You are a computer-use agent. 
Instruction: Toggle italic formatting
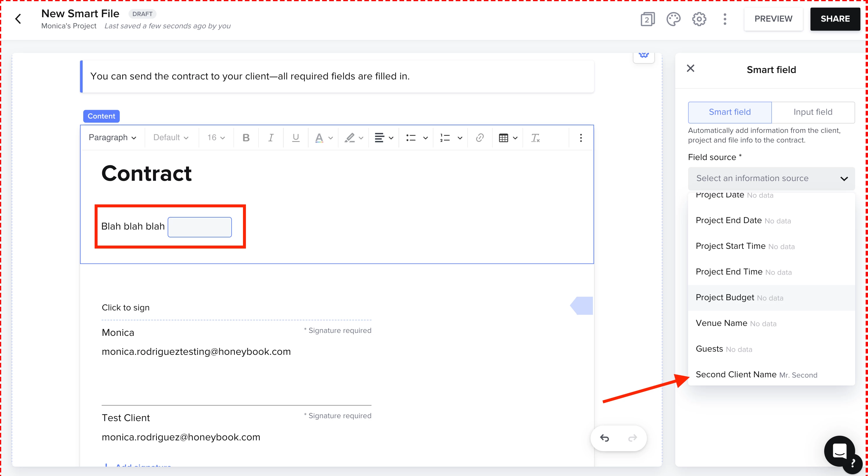[270, 138]
